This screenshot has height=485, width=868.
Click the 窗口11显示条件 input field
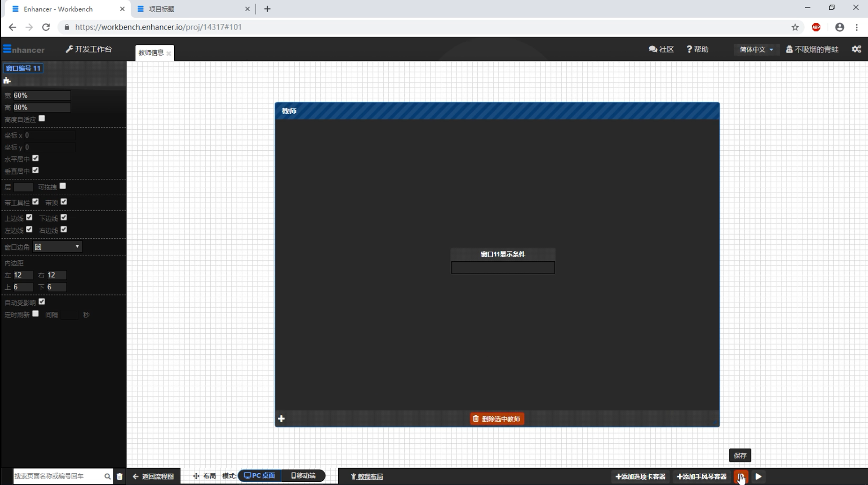click(x=503, y=267)
